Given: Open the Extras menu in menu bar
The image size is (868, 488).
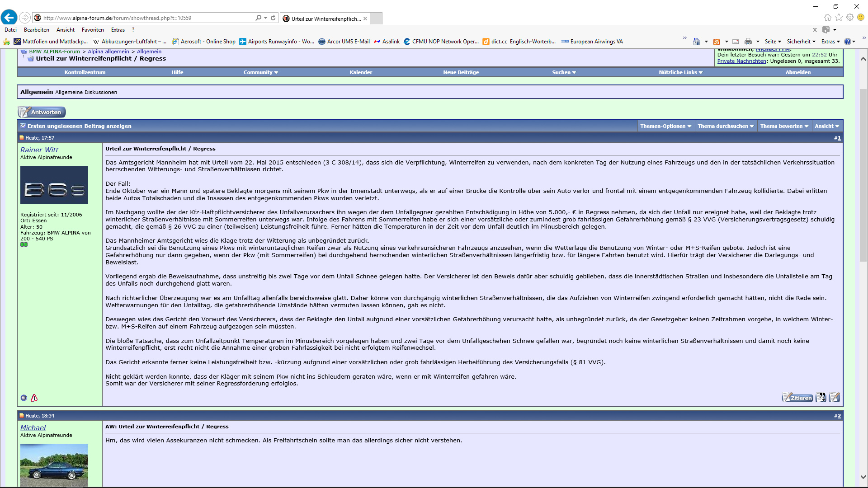Looking at the screenshot, I should (118, 30).
